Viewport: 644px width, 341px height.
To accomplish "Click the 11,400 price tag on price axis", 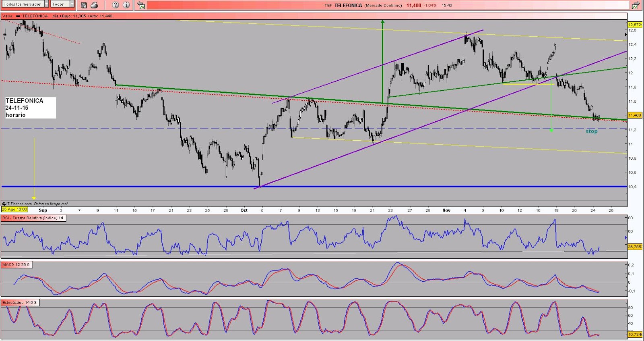I will [634, 115].
